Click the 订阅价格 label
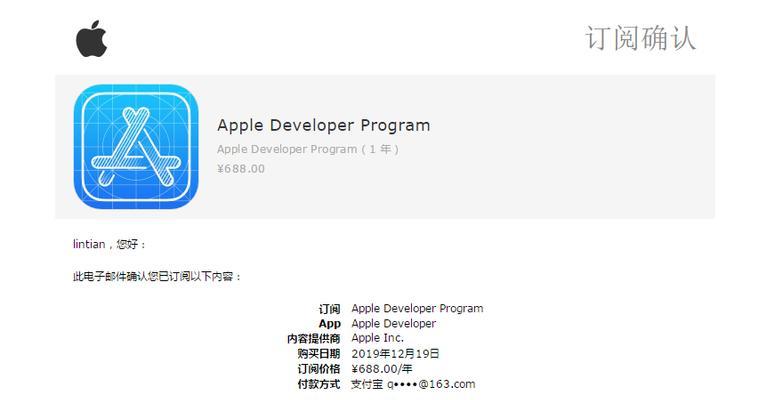 [x=319, y=369]
